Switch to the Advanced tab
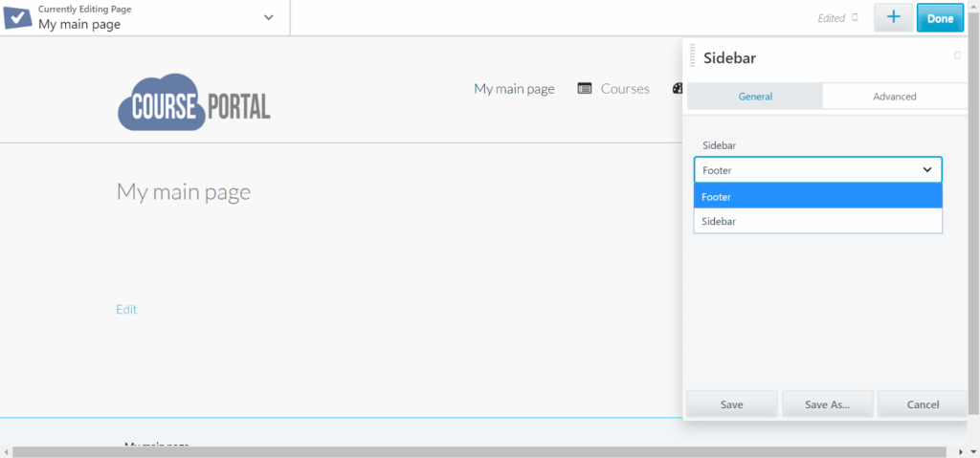The height and width of the screenshot is (458, 980). pyautogui.click(x=894, y=97)
